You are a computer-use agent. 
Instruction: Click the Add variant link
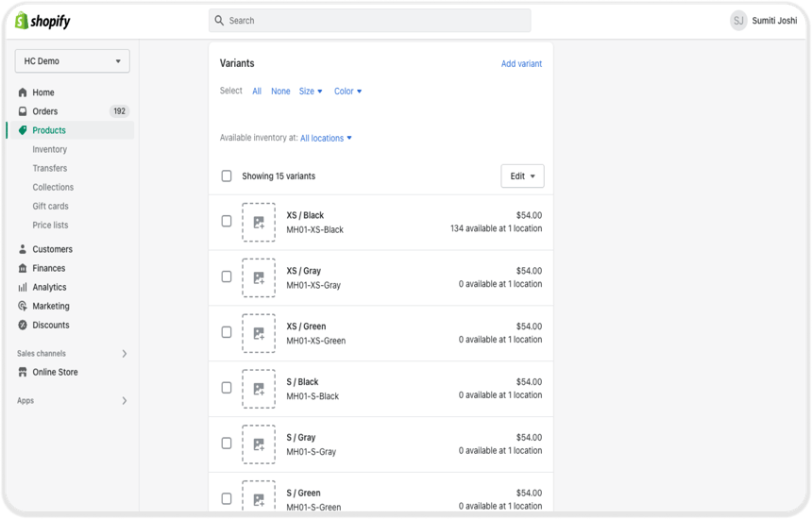pyautogui.click(x=521, y=63)
